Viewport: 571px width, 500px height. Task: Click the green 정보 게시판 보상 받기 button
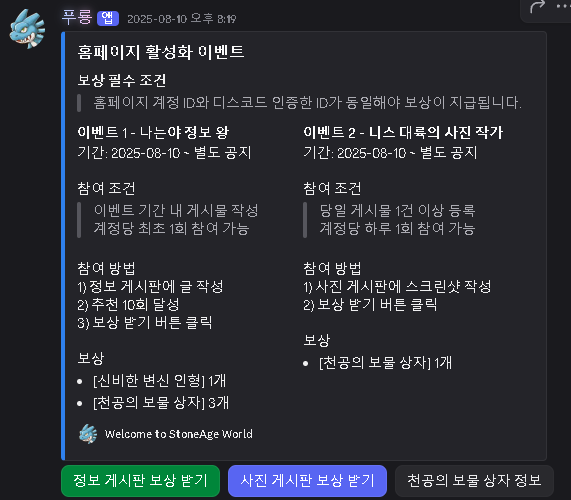click(141, 481)
